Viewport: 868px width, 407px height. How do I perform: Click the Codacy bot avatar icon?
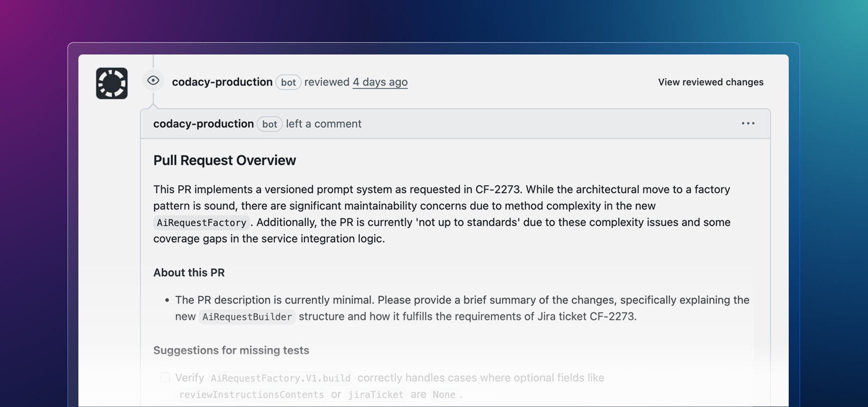(x=112, y=83)
